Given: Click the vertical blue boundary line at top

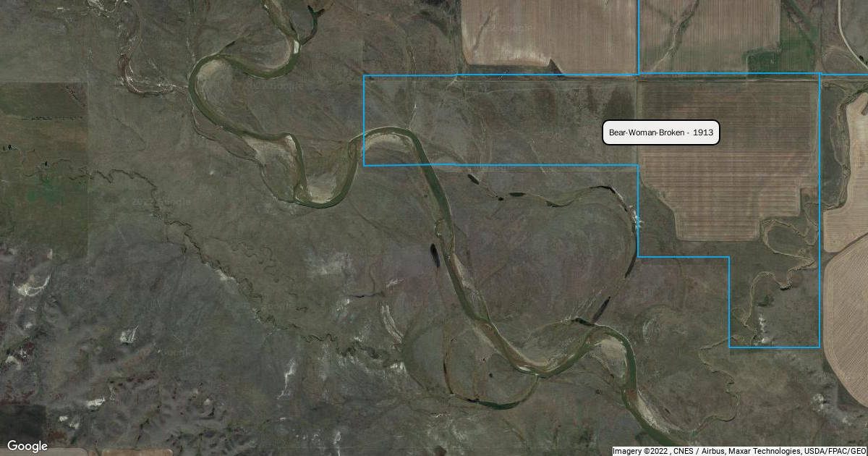Looking at the screenshot, I should [639, 36].
